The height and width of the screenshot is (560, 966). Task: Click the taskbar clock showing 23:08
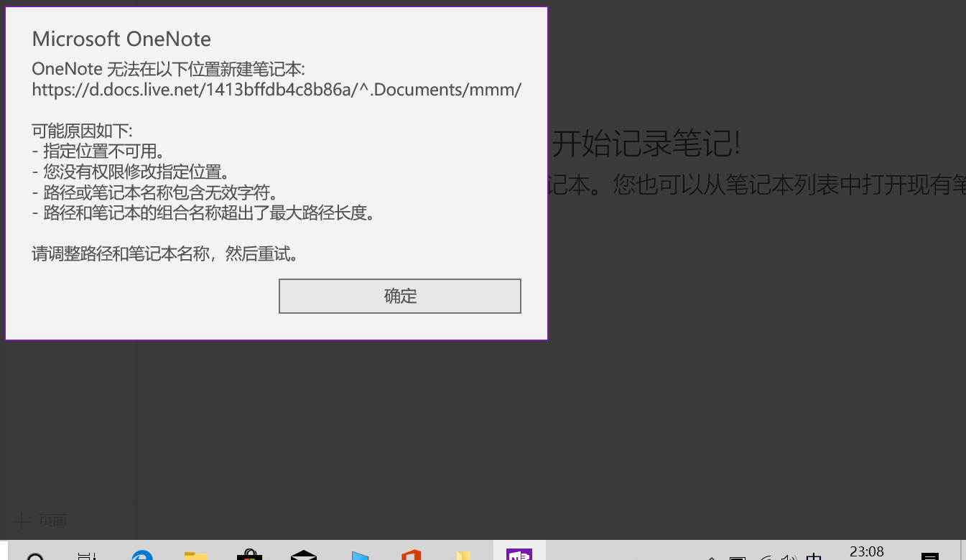coord(867,551)
